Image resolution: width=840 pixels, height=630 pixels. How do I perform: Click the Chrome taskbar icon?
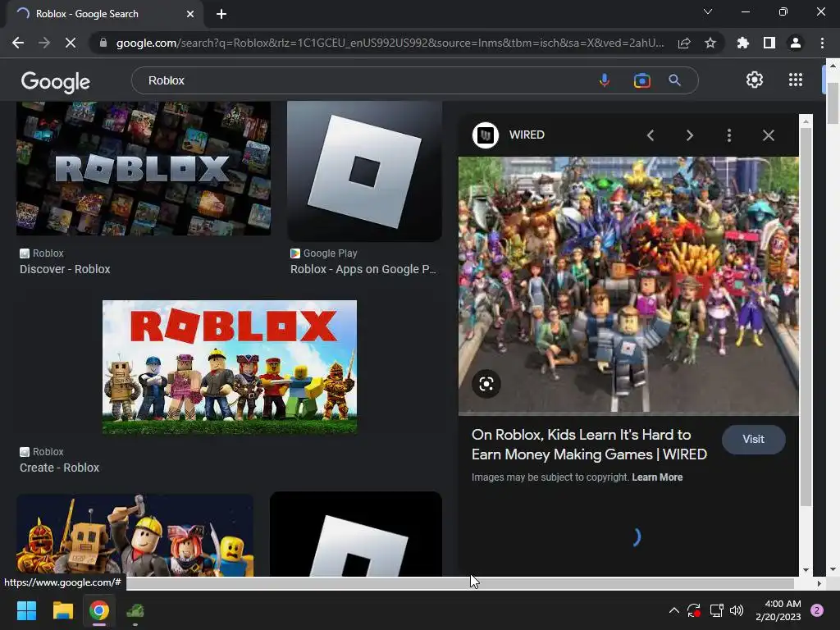[x=99, y=610]
